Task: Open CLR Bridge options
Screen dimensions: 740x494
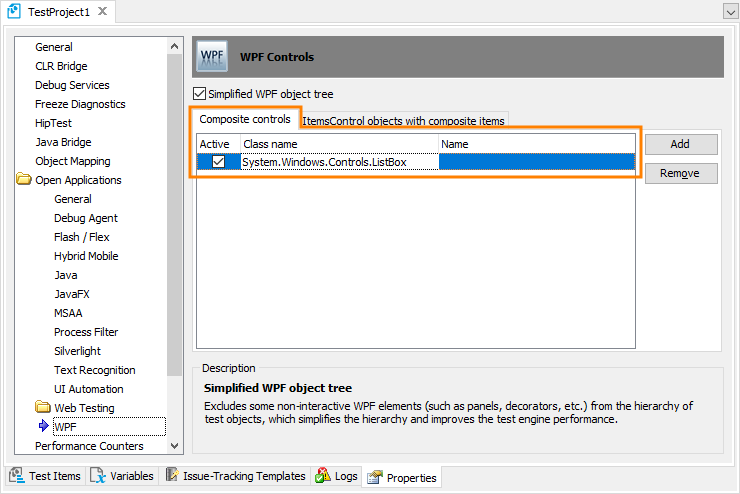Action: [61, 66]
